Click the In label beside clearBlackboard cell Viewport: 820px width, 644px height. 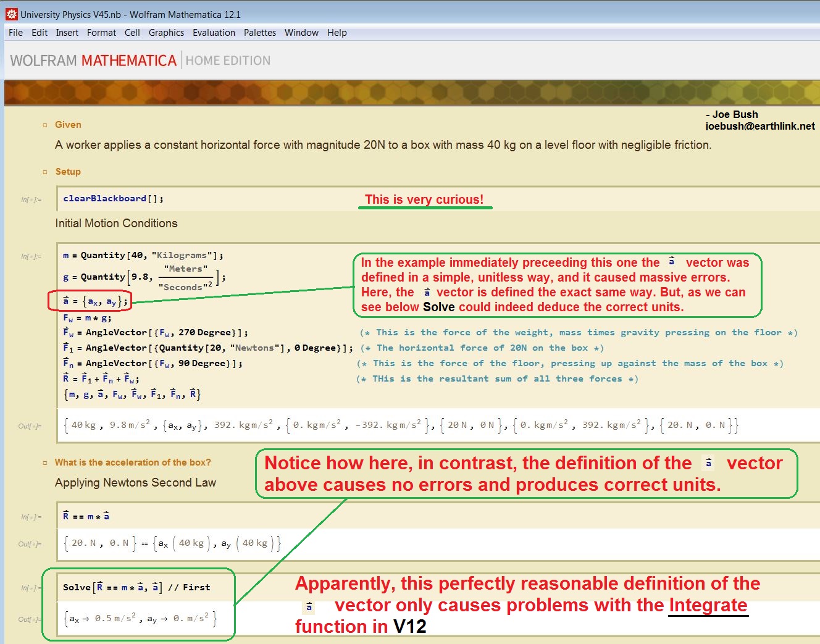point(31,199)
